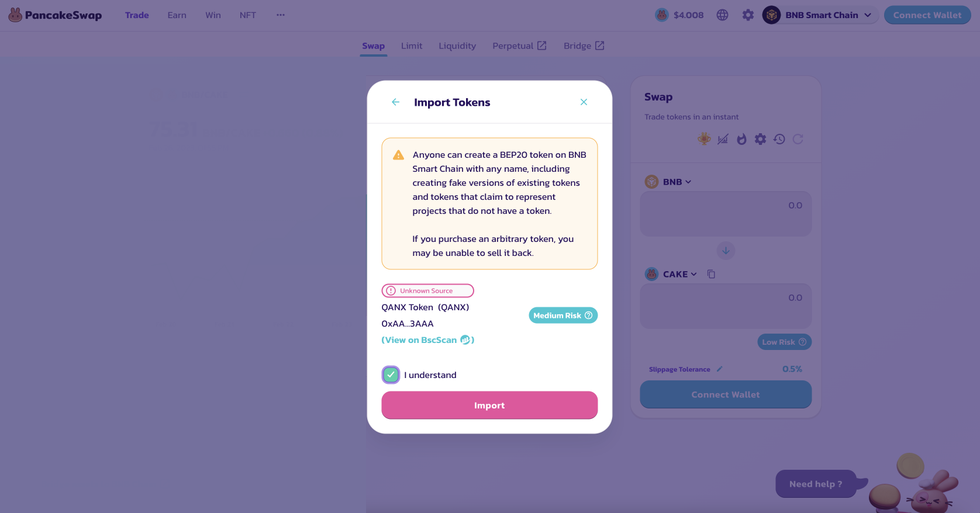Click the BNB amount input field
This screenshot has width=980, height=513.
click(726, 213)
